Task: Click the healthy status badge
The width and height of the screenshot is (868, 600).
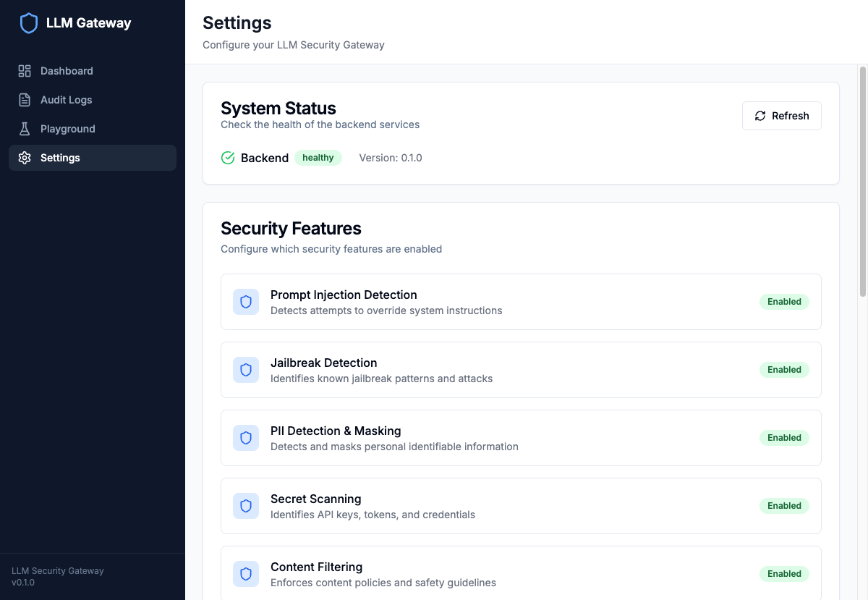Action: click(x=318, y=158)
